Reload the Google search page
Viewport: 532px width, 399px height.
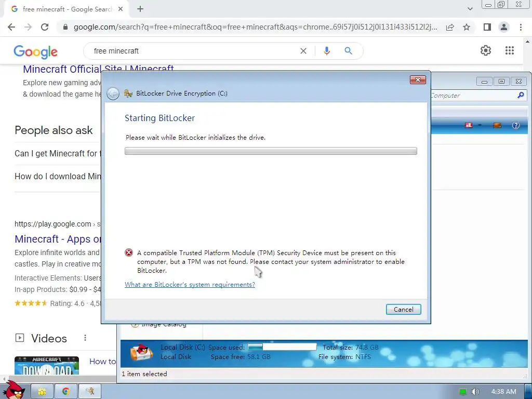tap(45, 27)
